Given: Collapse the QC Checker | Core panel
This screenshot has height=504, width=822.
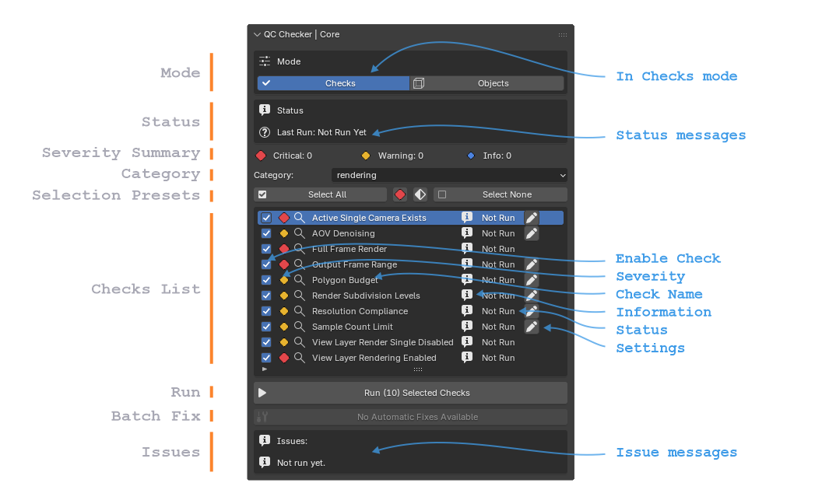Looking at the screenshot, I should (257, 34).
